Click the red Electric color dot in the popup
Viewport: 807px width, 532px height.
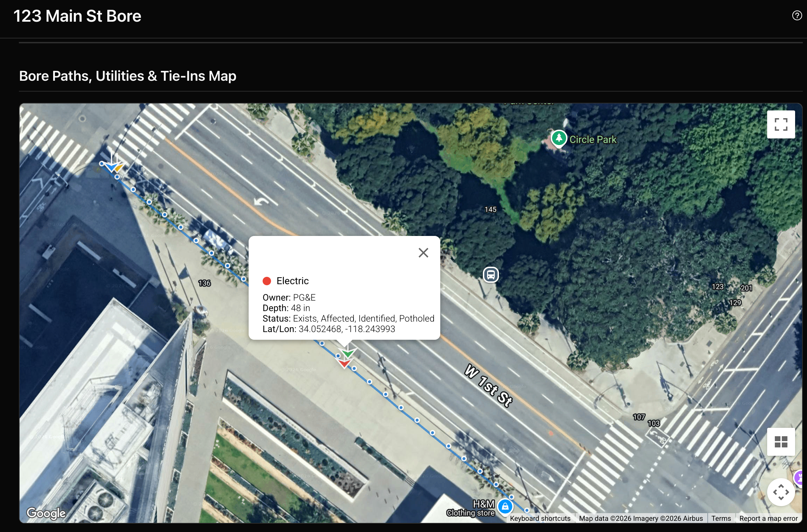(267, 280)
